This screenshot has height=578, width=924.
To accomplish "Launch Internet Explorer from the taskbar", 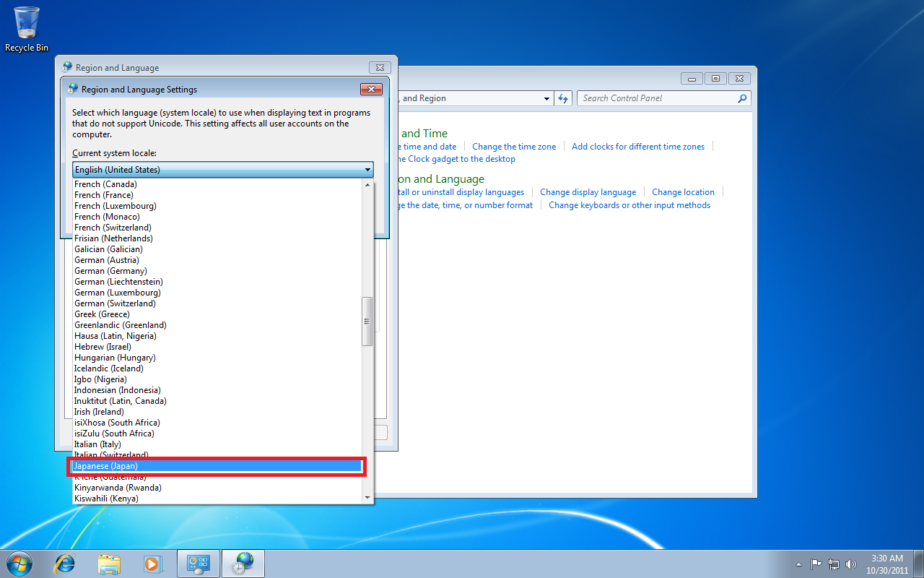I will tap(66, 564).
